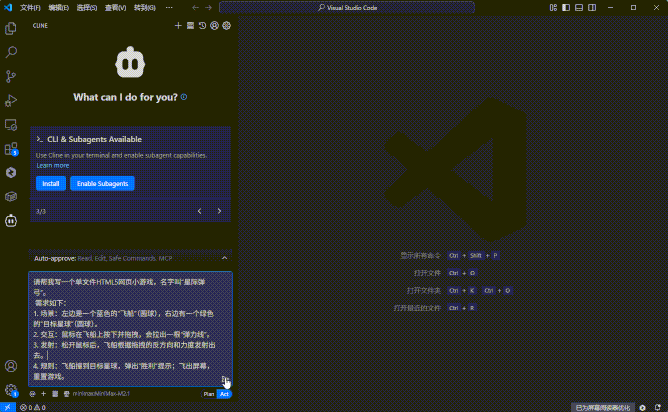Open the 文件(F) menu

tap(30, 7)
